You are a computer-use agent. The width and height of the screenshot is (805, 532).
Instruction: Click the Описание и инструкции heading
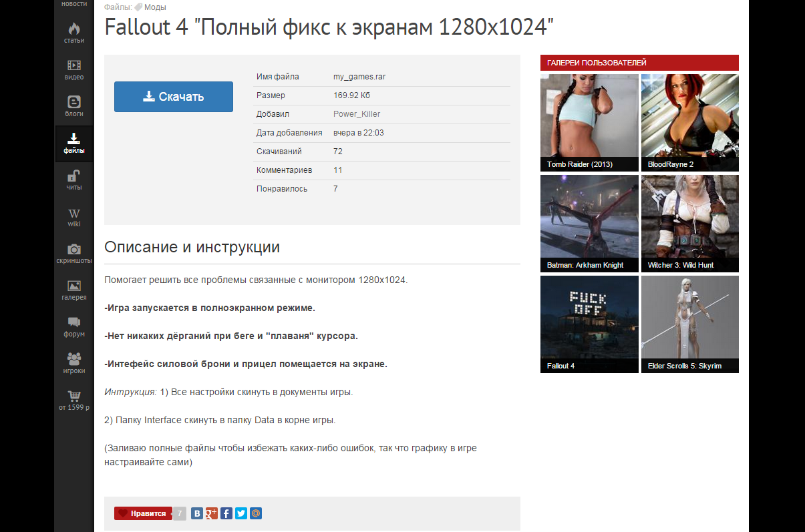(192, 247)
